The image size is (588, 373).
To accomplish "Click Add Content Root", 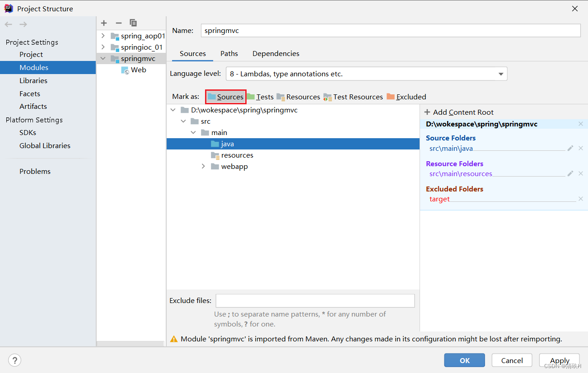I will click(459, 112).
